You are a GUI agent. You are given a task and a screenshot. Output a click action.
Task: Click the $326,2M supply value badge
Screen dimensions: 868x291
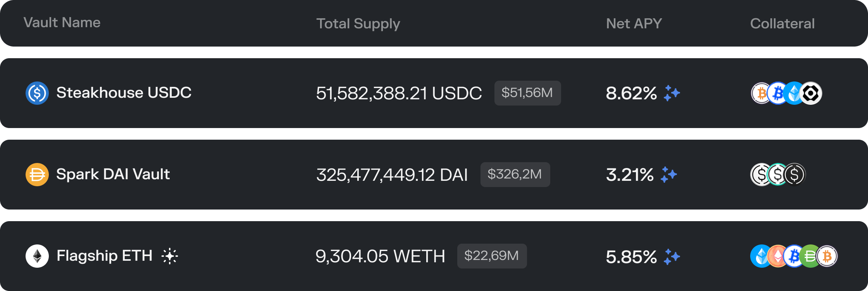[515, 175]
